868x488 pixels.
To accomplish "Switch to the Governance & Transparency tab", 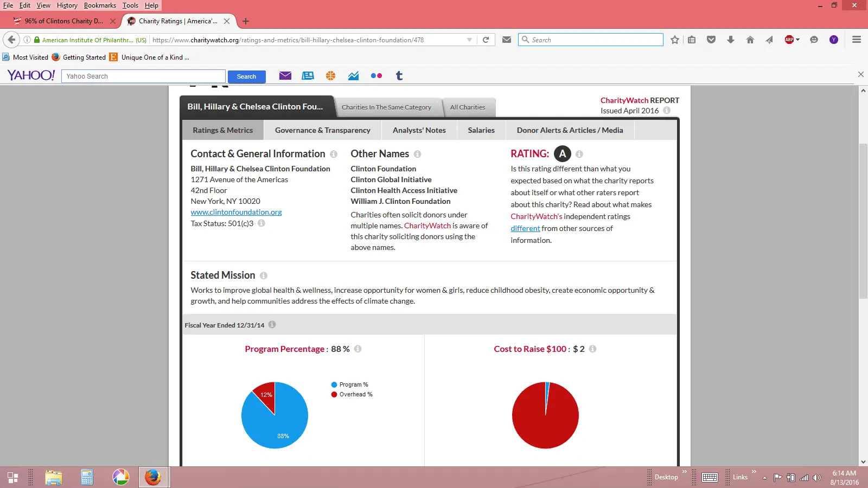I will click(322, 130).
